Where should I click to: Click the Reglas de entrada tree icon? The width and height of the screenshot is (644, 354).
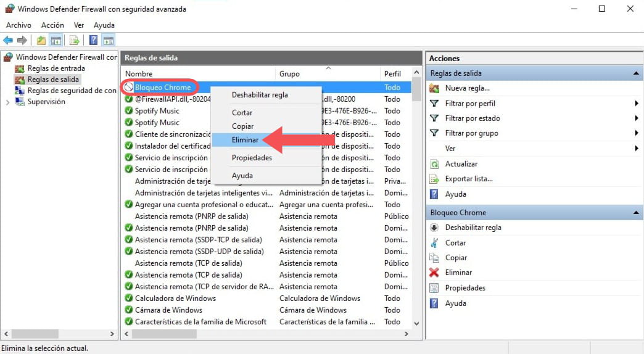[x=19, y=68]
